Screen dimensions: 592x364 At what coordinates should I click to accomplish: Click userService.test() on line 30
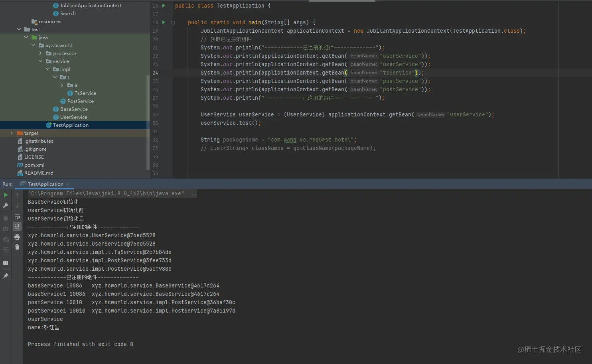(231, 123)
